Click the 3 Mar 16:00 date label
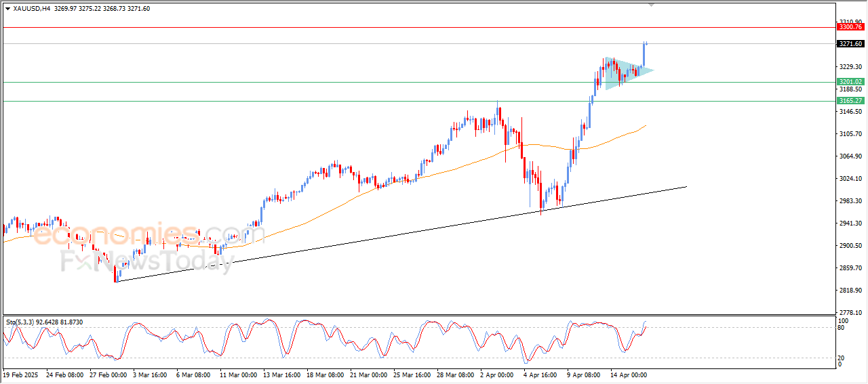Screen dimensions: 868x384 (151, 375)
